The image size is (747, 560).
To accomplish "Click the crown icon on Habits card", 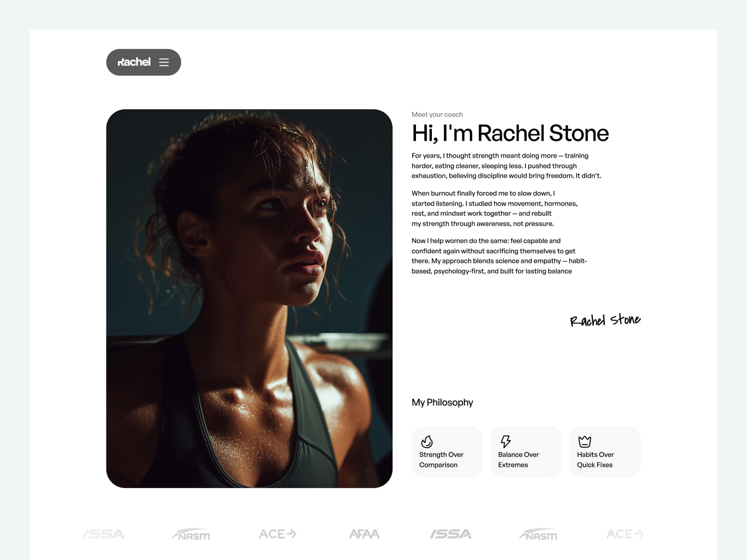I will [585, 441].
